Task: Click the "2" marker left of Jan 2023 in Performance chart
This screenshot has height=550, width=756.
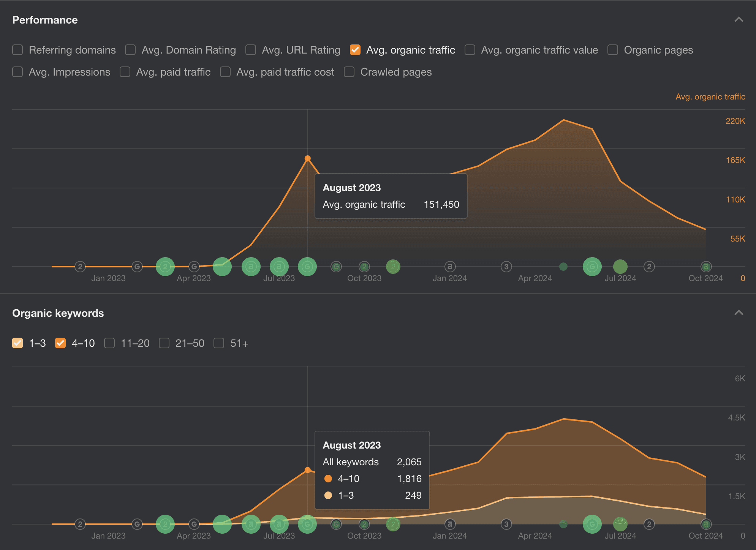Action: click(x=80, y=267)
